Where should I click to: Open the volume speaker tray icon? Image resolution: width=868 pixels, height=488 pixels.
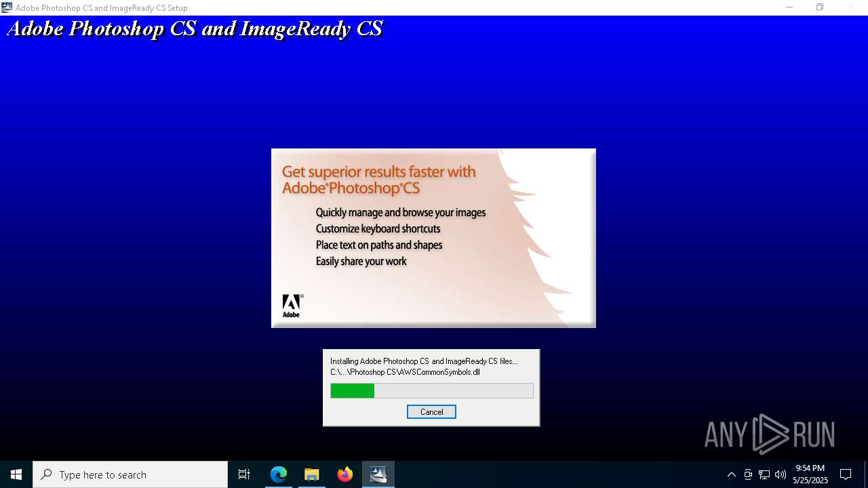coord(781,474)
